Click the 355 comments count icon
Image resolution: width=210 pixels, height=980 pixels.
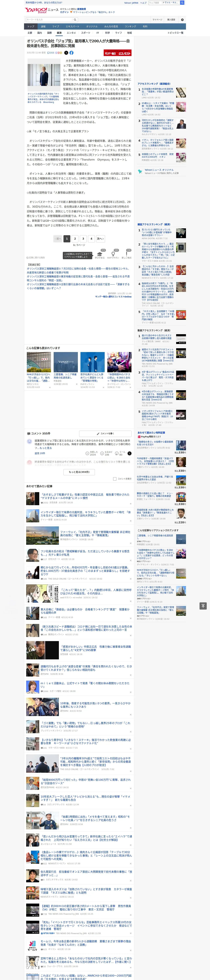(x=51, y=53)
